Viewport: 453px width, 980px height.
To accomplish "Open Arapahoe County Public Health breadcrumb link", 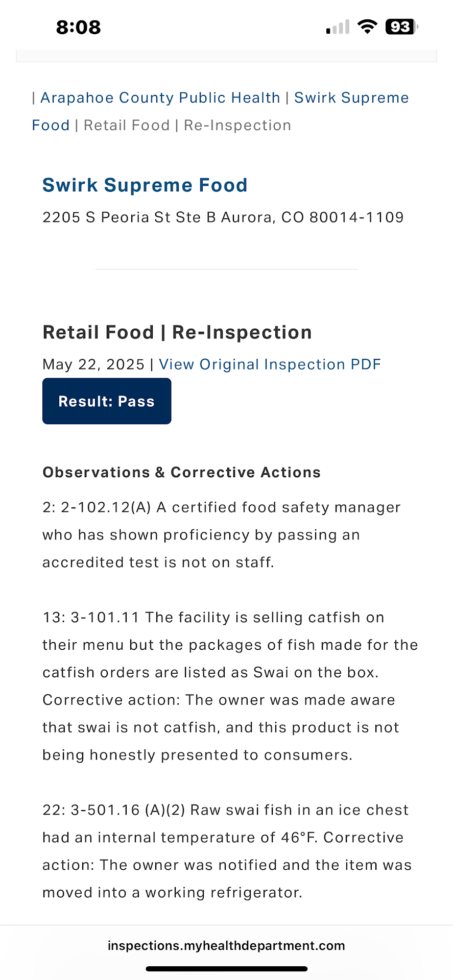I will pos(160,97).
